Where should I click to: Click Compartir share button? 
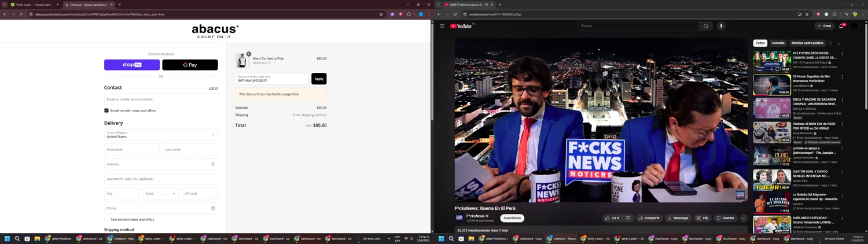[649, 218]
